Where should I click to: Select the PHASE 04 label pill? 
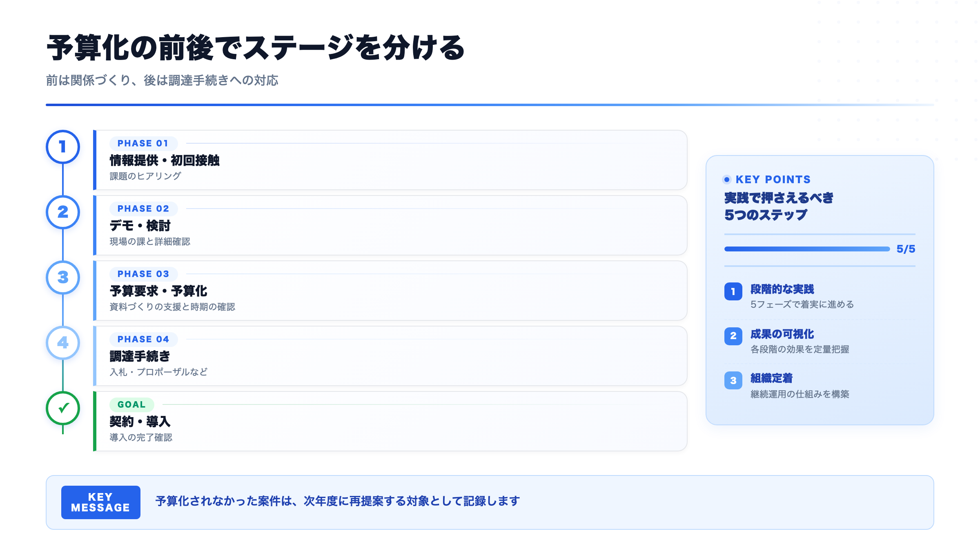coord(143,339)
